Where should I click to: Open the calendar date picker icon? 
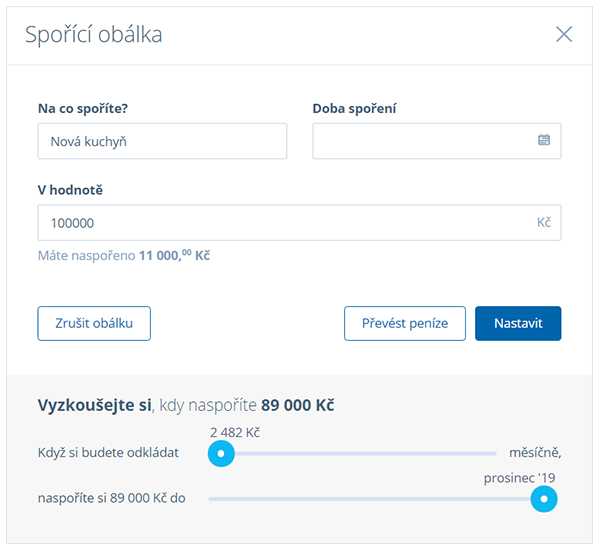(x=544, y=141)
